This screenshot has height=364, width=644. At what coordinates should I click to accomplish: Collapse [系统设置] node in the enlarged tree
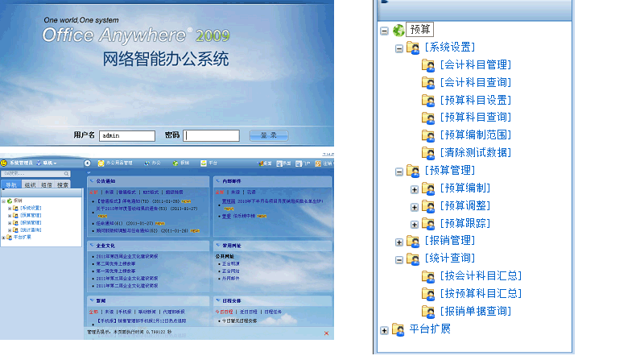(398, 48)
